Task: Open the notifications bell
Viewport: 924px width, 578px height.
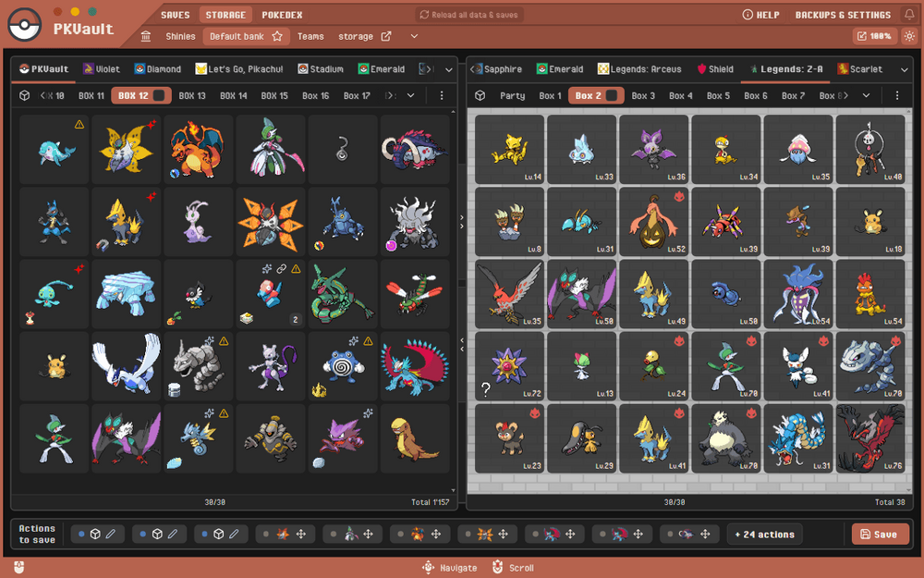Action: click(909, 14)
